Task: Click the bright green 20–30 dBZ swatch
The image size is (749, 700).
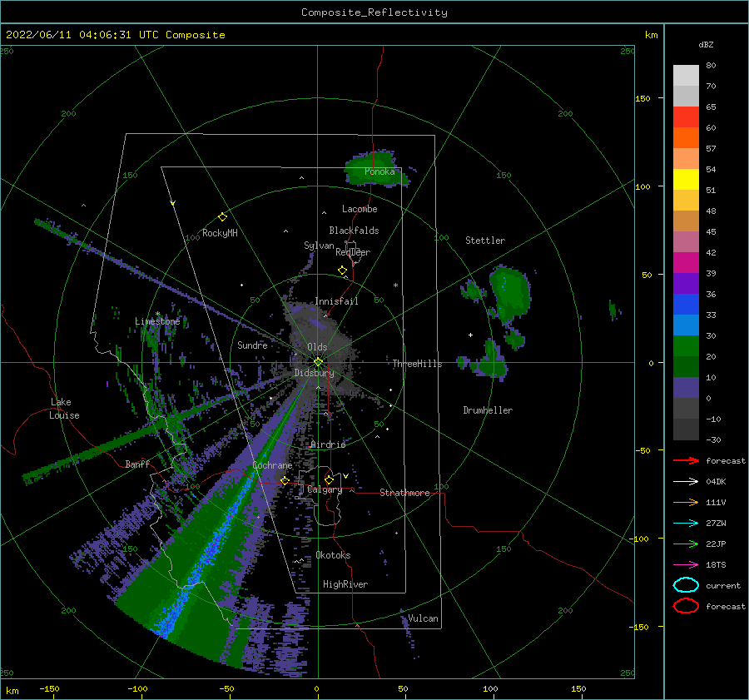Action: pyautogui.click(x=686, y=346)
